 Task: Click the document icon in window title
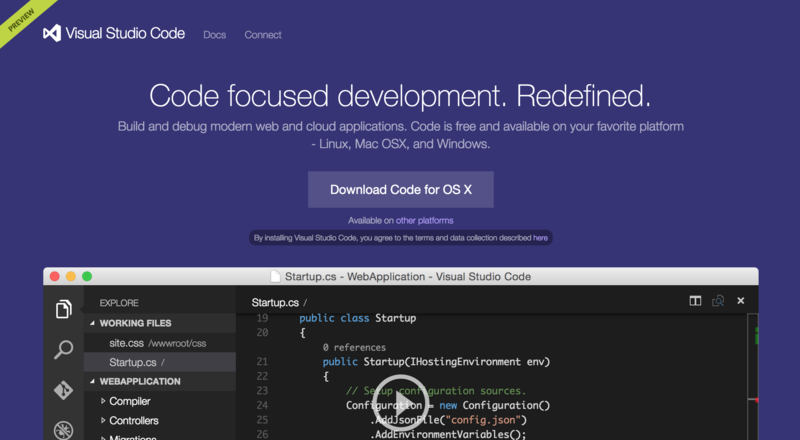click(275, 276)
